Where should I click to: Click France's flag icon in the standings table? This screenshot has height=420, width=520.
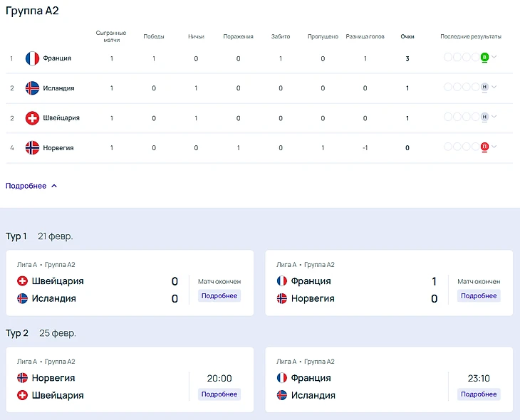click(x=32, y=58)
